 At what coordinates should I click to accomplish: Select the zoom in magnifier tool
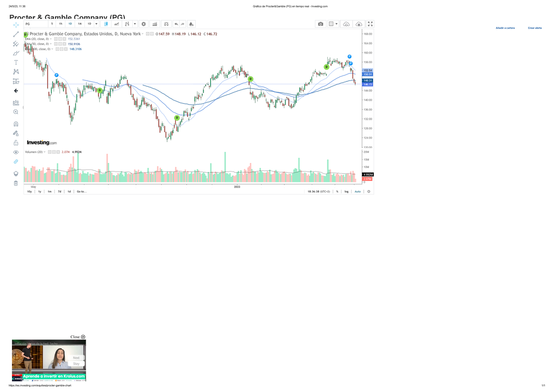(16, 112)
